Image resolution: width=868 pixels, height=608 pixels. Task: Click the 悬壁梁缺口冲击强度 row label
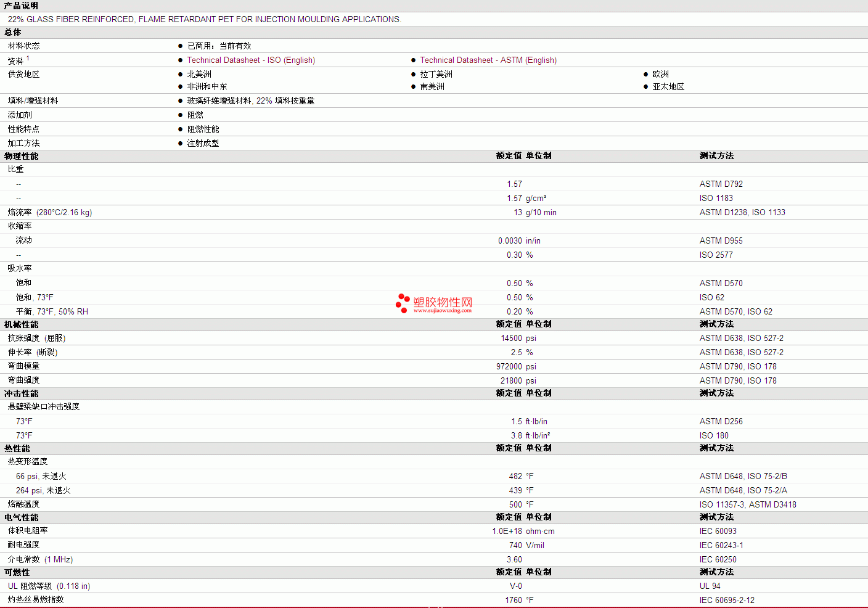click(x=44, y=406)
